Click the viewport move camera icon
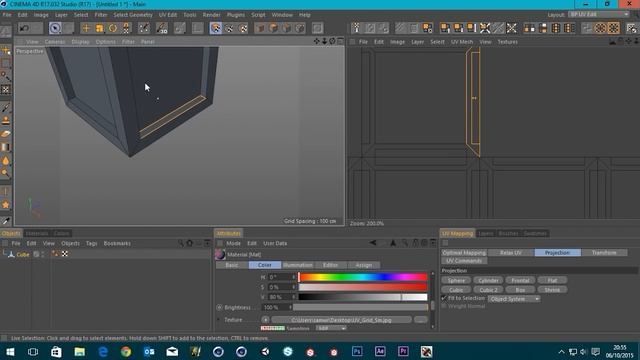The height and width of the screenshot is (360, 640). click(x=317, y=41)
